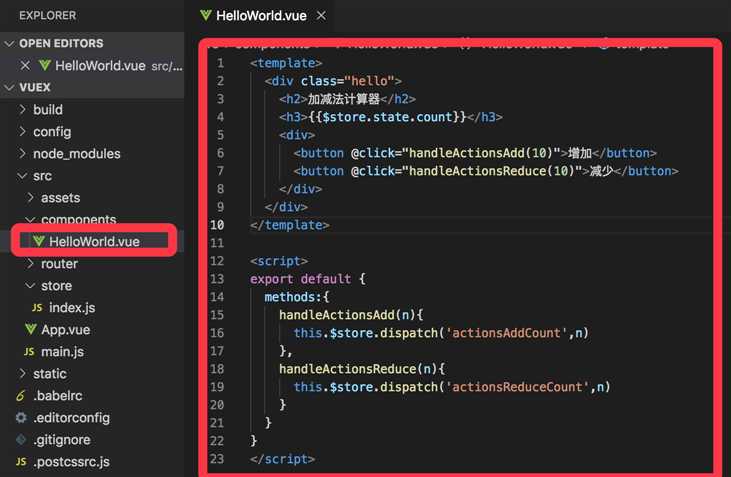
Task: Click the handleActionsReduce(n){ method definition
Action: click(x=362, y=369)
